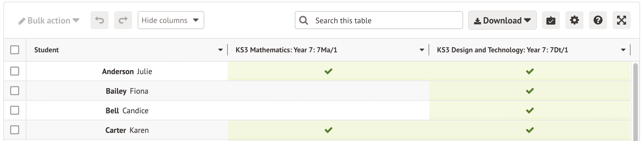Open KS3 Design and Technology column arrow
Screen dimensions: 644x141
[x=623, y=50]
